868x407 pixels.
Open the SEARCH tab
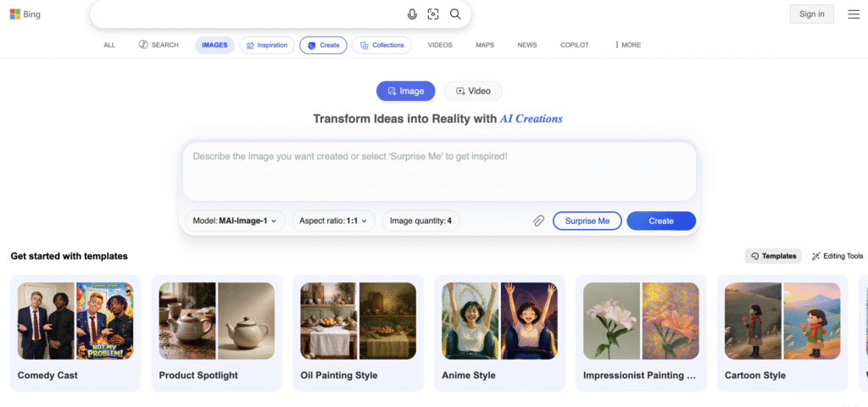pos(159,45)
